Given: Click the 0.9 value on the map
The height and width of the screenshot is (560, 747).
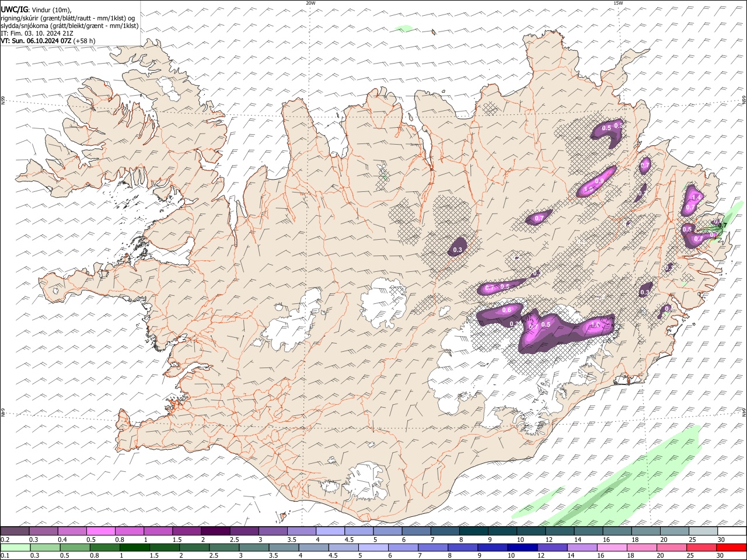Looking at the screenshot, I should 599,181.
